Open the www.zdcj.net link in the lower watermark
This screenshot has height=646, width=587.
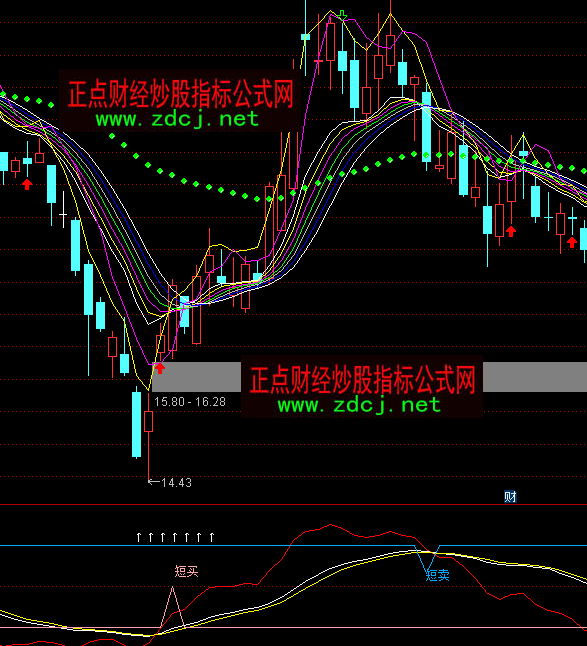coord(359,405)
